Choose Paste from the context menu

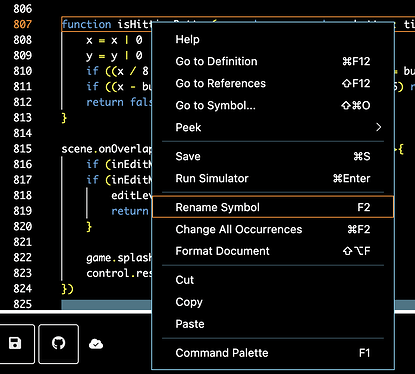[x=273, y=324]
